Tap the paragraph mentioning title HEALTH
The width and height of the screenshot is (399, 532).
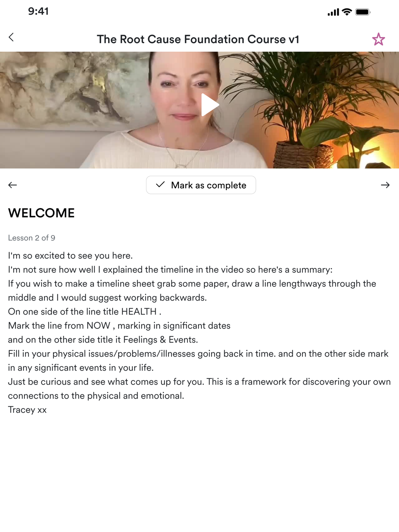tap(85, 311)
